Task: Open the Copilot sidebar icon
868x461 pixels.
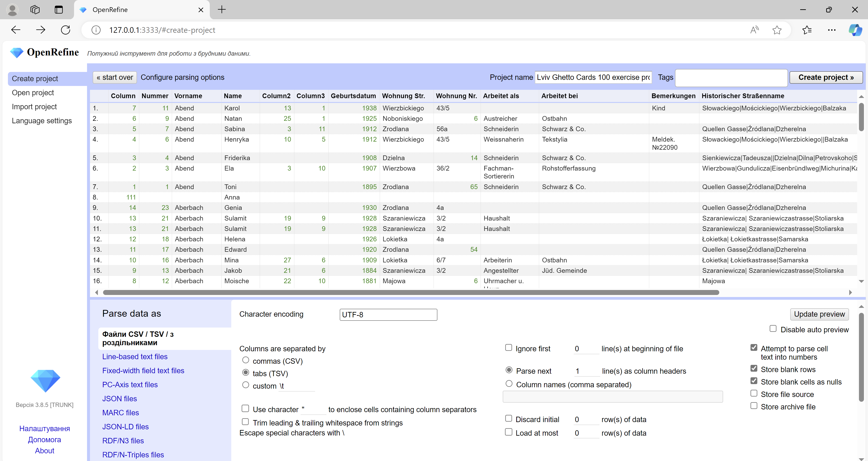Action: [855, 30]
